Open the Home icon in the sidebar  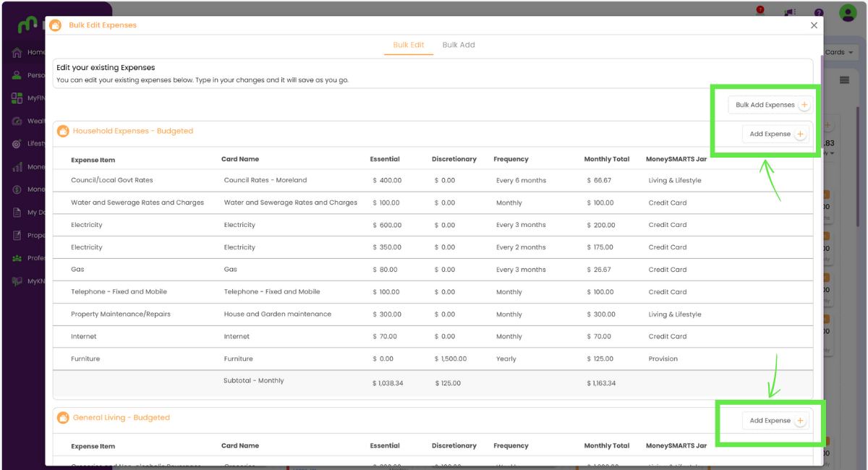point(17,53)
